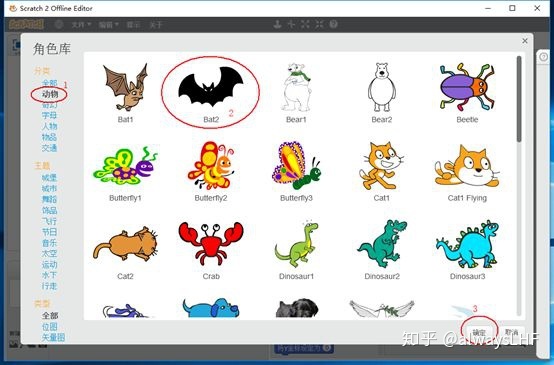Filter by 城堡 theme
Image resolution: width=554 pixels, height=365 pixels.
[x=49, y=178]
